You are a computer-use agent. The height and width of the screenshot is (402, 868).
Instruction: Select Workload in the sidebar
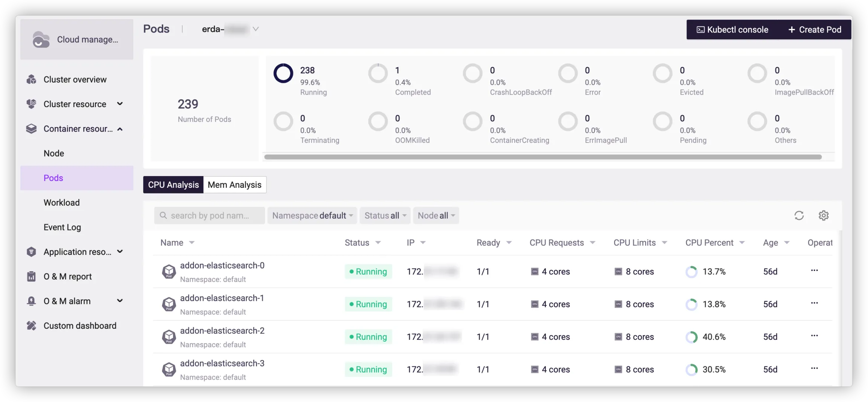click(62, 203)
